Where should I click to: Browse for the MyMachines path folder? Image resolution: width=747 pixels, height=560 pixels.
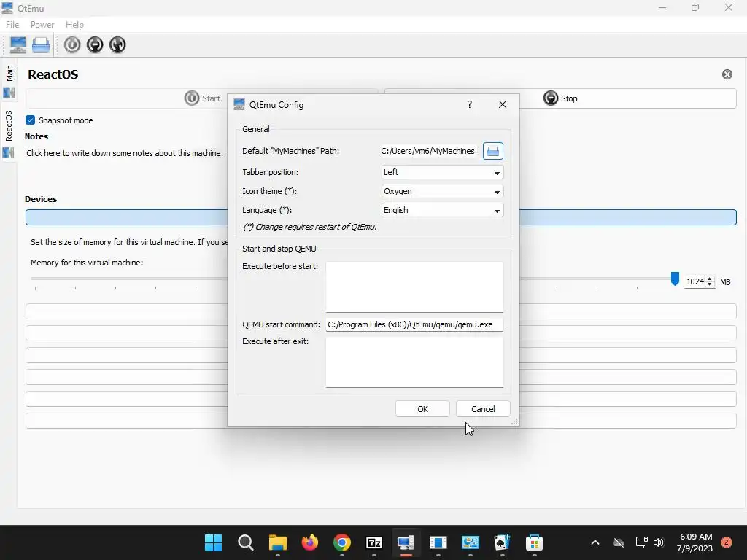point(493,151)
